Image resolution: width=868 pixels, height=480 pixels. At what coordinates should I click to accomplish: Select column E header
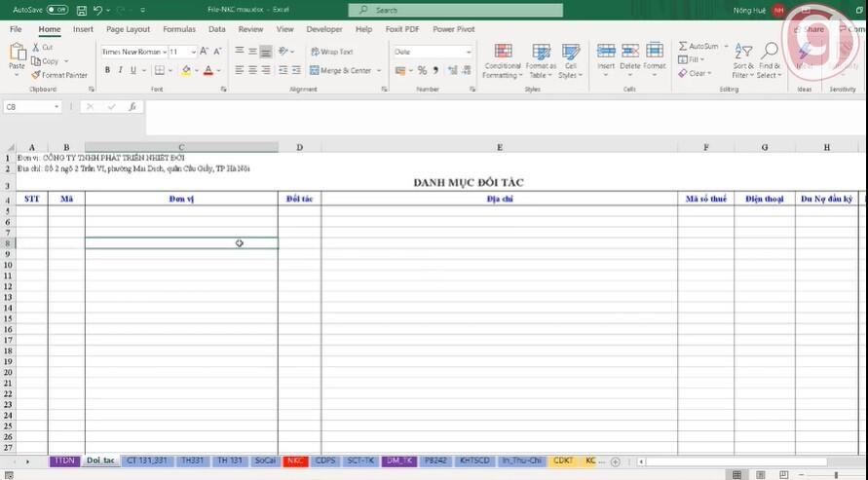click(500, 147)
